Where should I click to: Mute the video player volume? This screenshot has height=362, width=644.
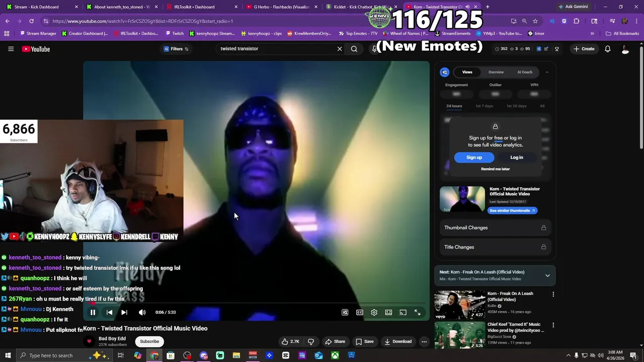tap(142, 312)
